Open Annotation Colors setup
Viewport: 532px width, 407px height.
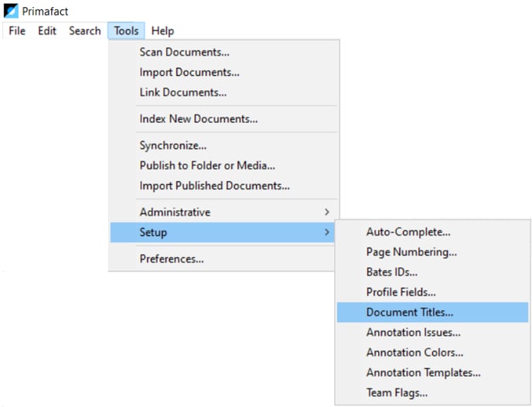click(x=432, y=352)
